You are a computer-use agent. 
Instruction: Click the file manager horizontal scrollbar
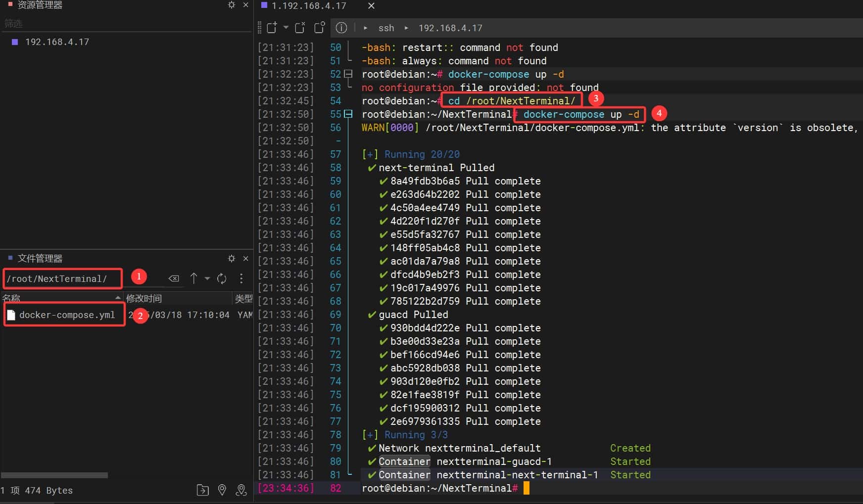(x=54, y=475)
